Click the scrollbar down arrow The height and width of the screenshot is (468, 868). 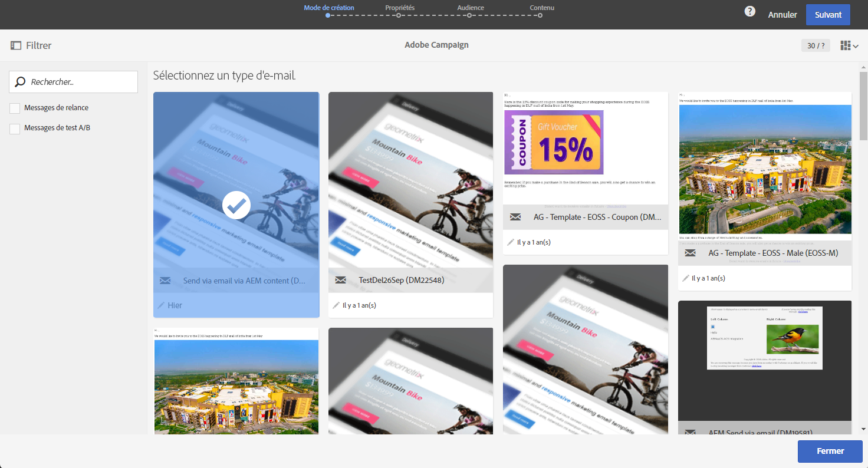point(863,429)
